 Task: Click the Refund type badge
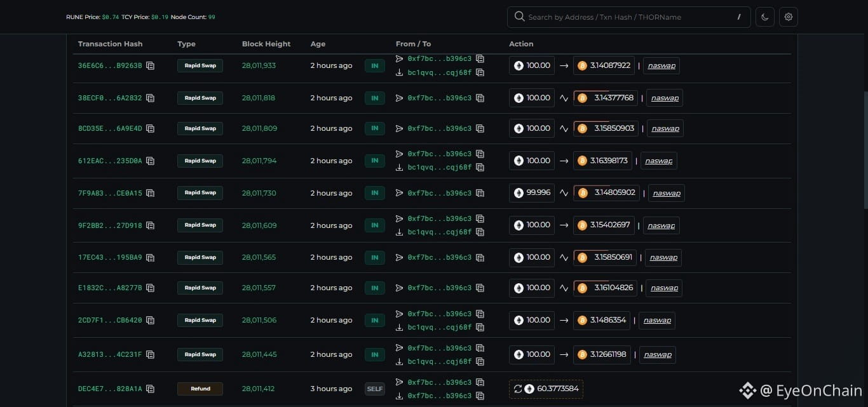tap(200, 389)
